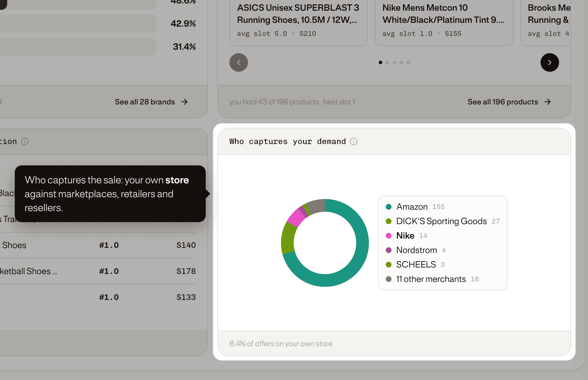This screenshot has width=588, height=380.
Task: Select the last carousel pagination dot
Action: (408, 62)
